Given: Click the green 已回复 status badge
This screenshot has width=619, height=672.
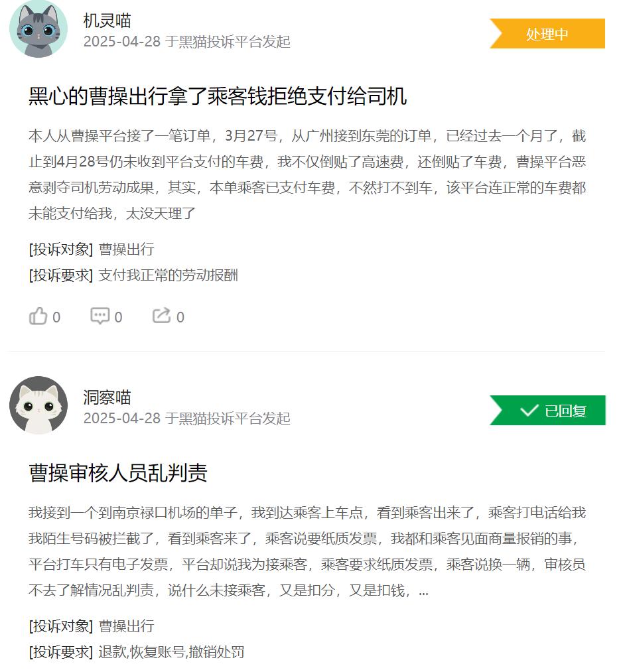Looking at the screenshot, I should (547, 410).
